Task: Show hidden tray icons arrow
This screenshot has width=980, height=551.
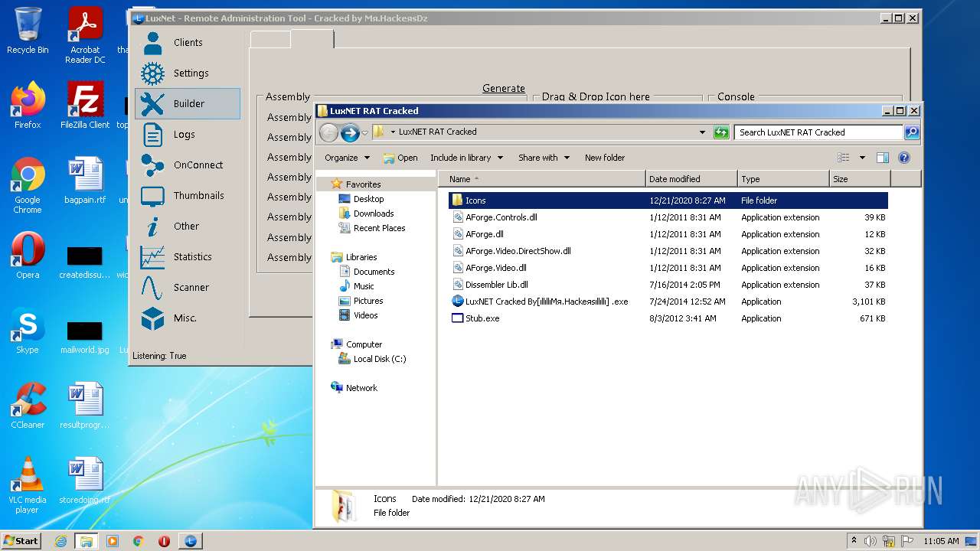Action: [x=854, y=541]
